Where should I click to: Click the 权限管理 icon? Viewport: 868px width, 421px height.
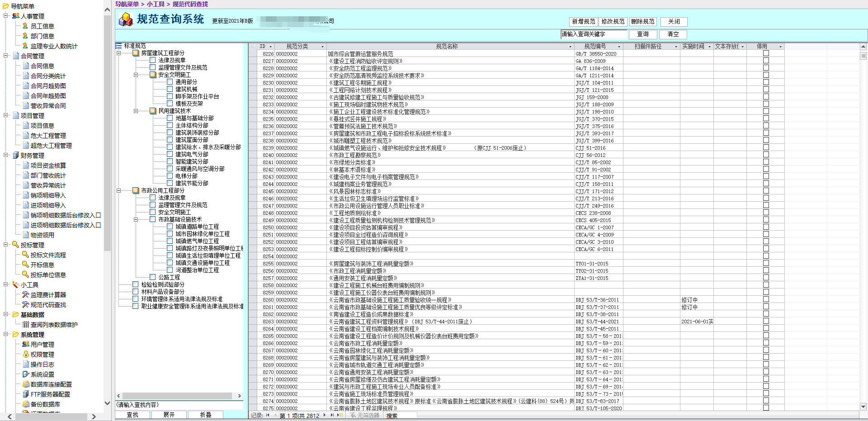point(26,354)
